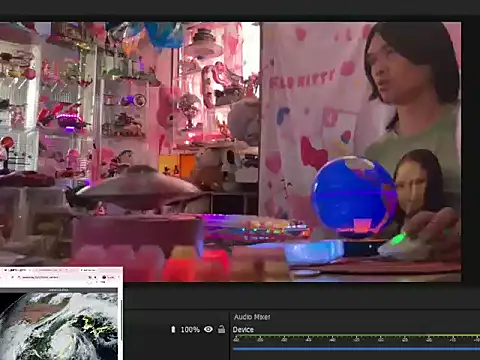Click the round profile avatar in browser toolbar
480x360 pixels.
point(104,277)
